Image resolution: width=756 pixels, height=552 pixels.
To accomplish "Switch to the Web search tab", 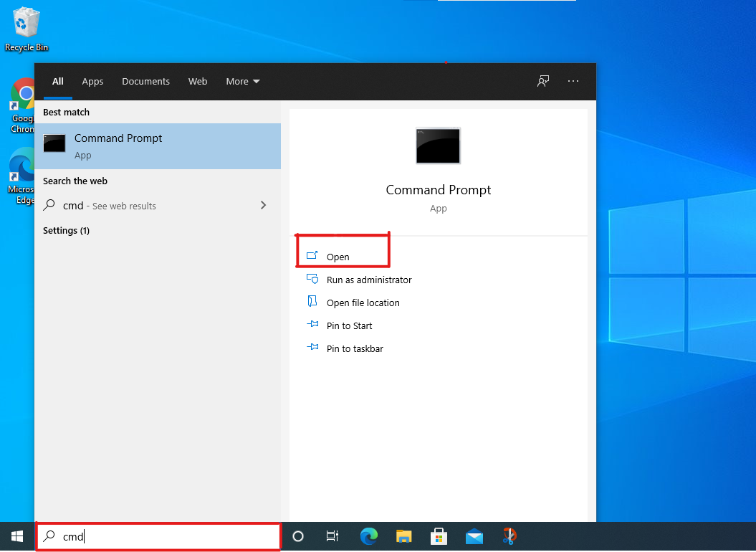I will [x=198, y=82].
